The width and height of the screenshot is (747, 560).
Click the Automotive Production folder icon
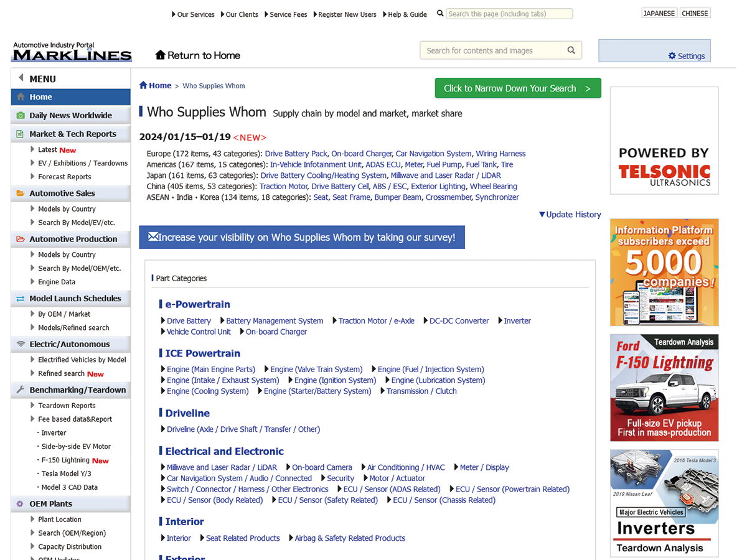point(21,239)
